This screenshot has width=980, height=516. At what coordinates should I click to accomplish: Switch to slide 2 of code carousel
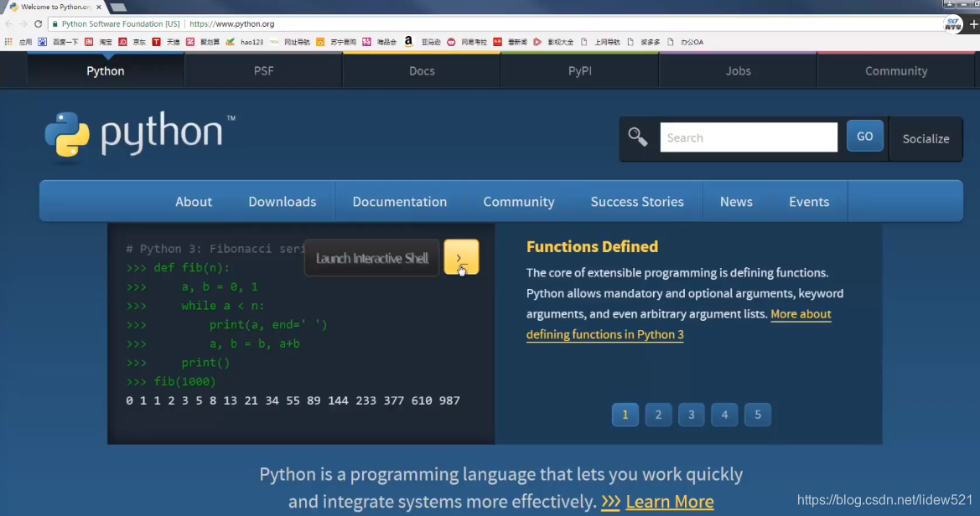[x=658, y=415]
